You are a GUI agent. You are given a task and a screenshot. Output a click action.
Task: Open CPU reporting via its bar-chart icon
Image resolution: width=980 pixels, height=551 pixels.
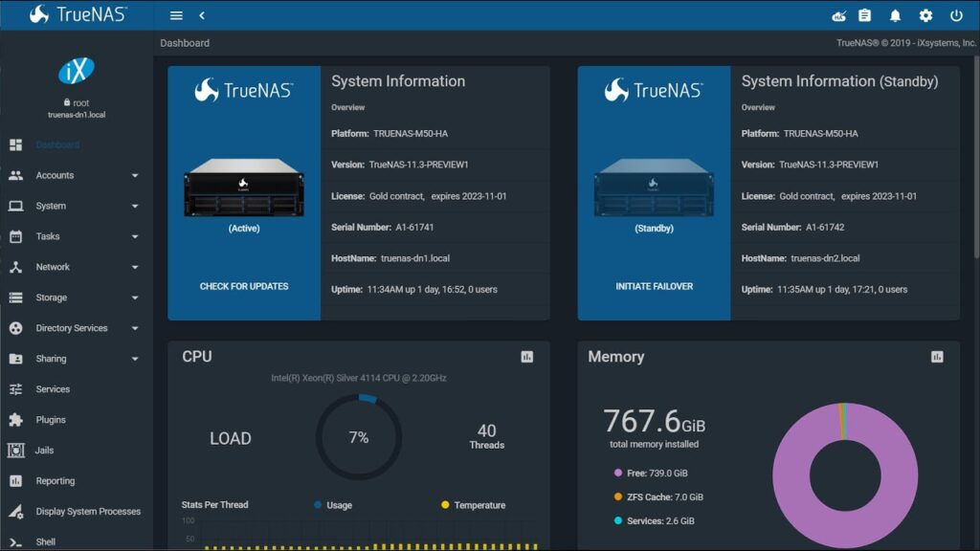[x=526, y=356]
